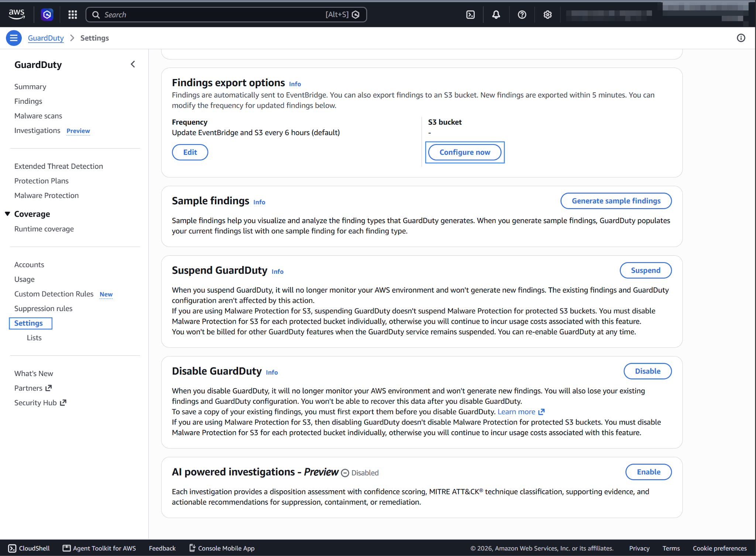Edit the findings export frequency
The width and height of the screenshot is (756, 556).
(x=190, y=152)
